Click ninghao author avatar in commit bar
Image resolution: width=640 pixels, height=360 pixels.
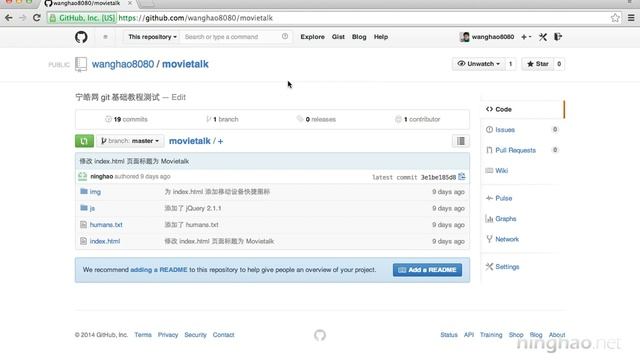(82, 176)
